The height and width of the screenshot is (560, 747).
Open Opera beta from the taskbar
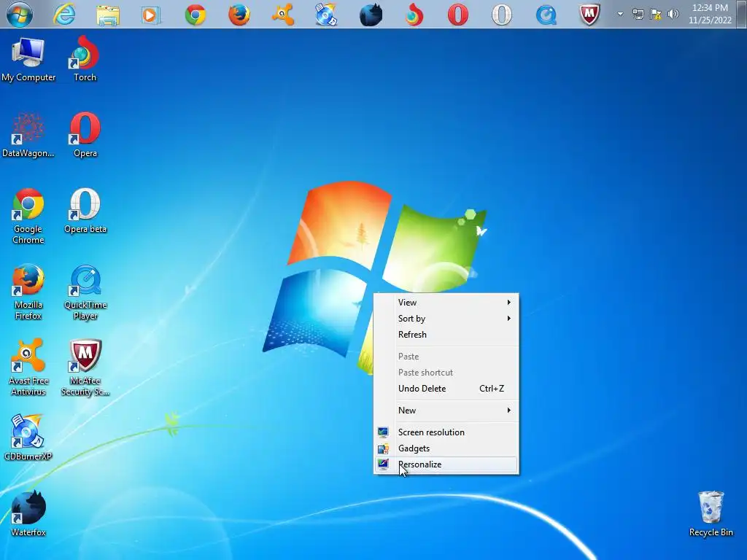pyautogui.click(x=502, y=15)
